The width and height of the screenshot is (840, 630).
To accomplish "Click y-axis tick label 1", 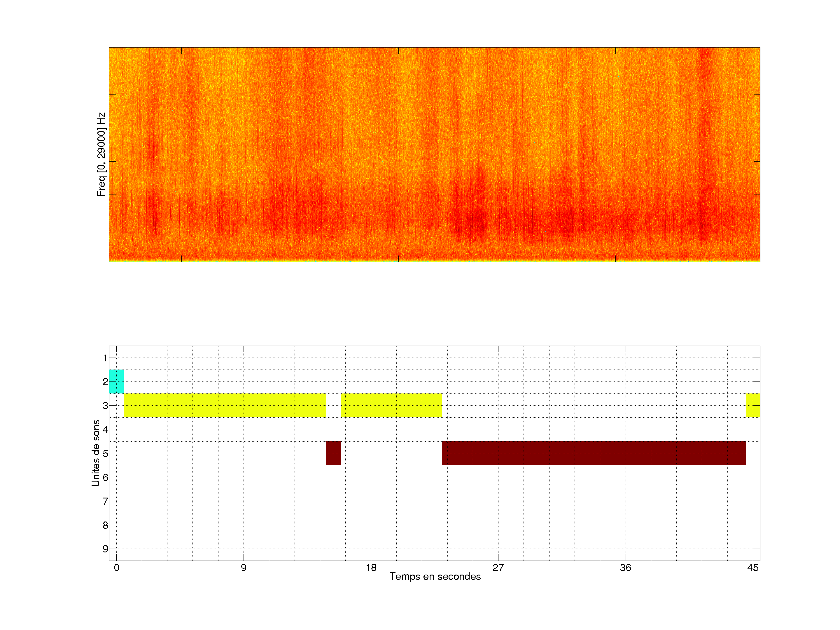I will point(105,358).
